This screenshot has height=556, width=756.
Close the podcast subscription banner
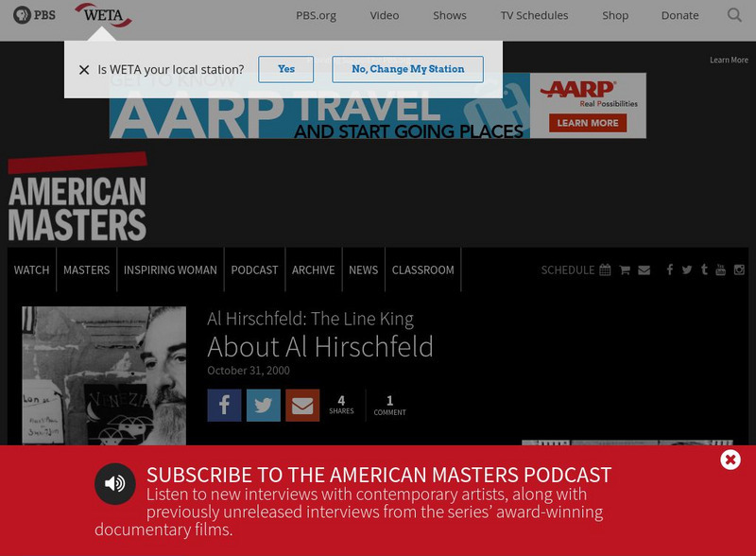(x=730, y=460)
